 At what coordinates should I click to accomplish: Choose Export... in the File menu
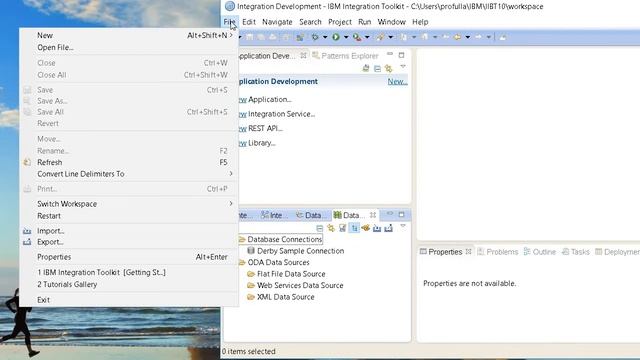point(129,242)
